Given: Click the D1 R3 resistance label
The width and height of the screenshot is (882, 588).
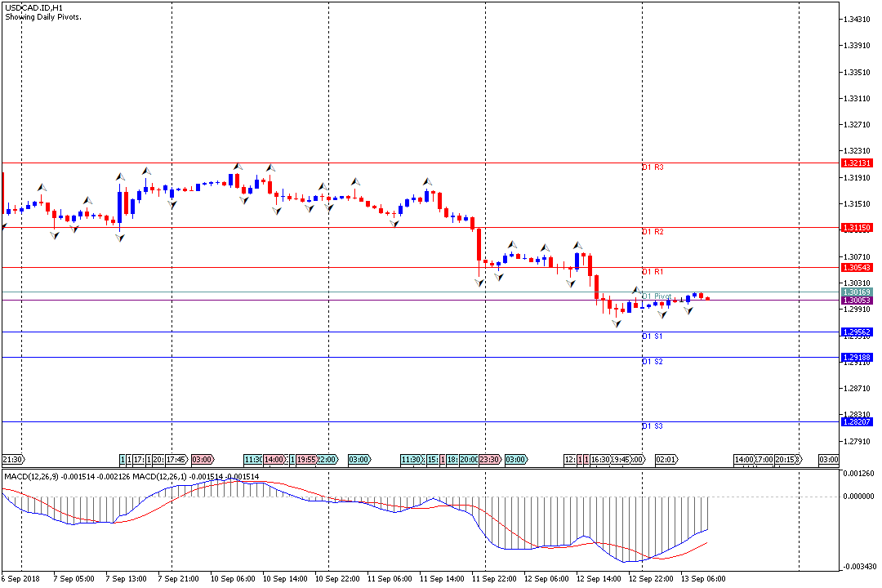Looking at the screenshot, I should (x=653, y=167).
